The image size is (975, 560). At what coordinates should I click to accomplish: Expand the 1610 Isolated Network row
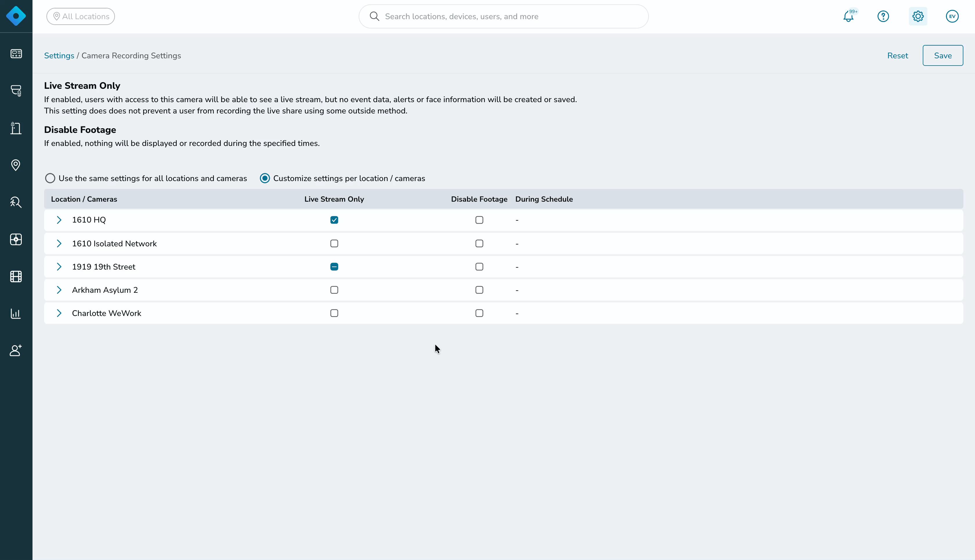tap(59, 244)
